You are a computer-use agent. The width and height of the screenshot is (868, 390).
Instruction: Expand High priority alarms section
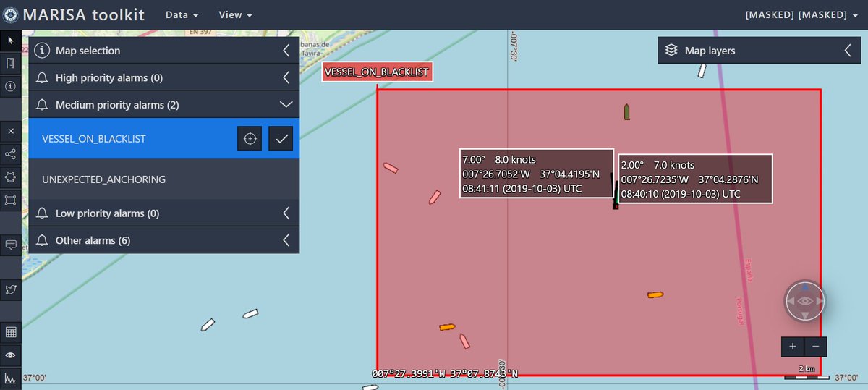[x=286, y=77]
